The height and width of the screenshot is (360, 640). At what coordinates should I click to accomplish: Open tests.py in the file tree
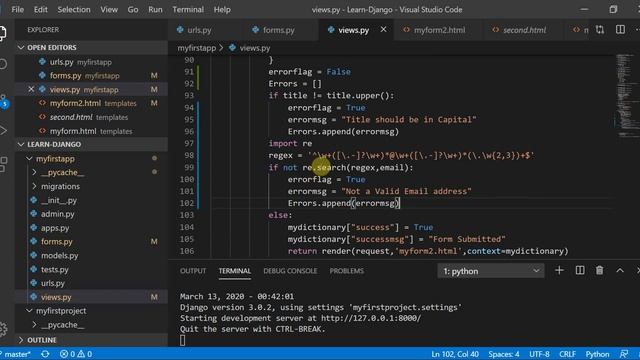click(x=91, y=269)
